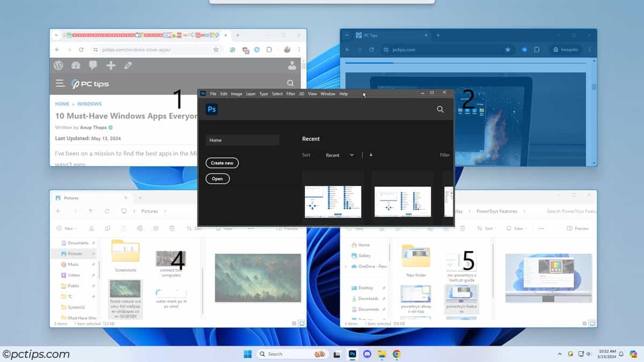Click the Create new button

pos(222,163)
